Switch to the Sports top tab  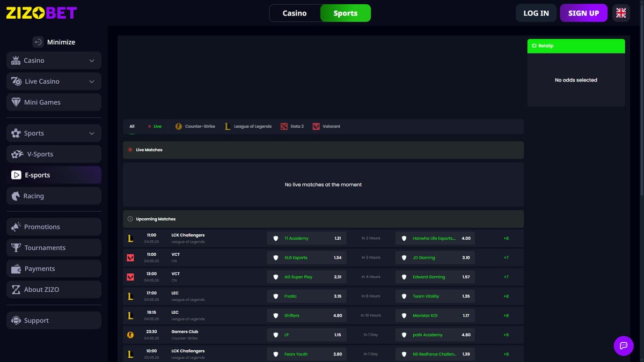(x=346, y=13)
